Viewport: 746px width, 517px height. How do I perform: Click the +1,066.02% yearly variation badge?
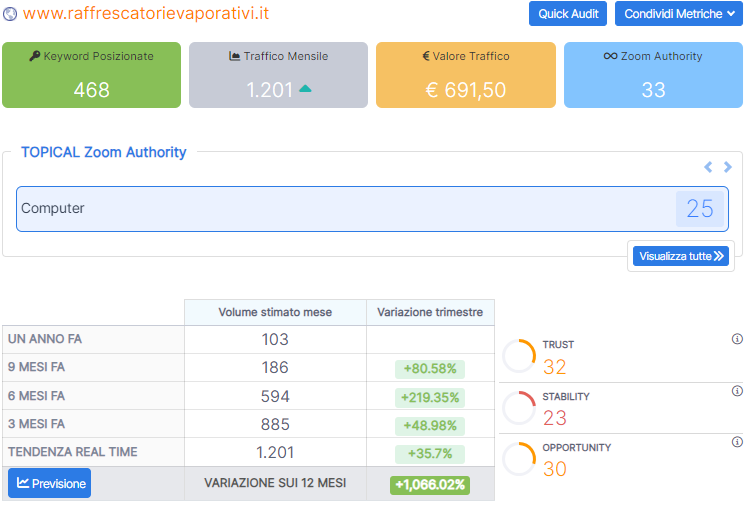coord(429,485)
